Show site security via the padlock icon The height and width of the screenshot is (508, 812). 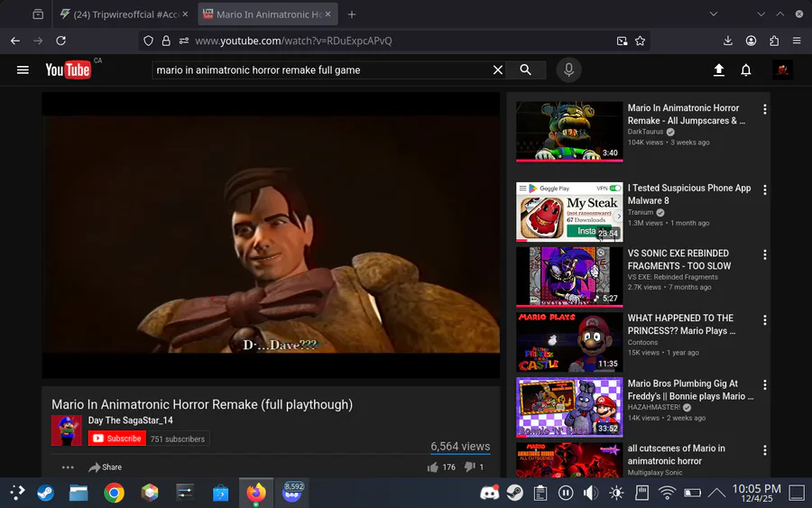pos(166,41)
